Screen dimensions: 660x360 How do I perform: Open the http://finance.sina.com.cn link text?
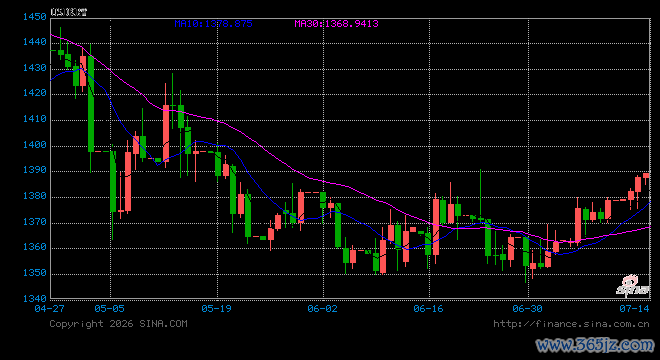[x=571, y=324]
